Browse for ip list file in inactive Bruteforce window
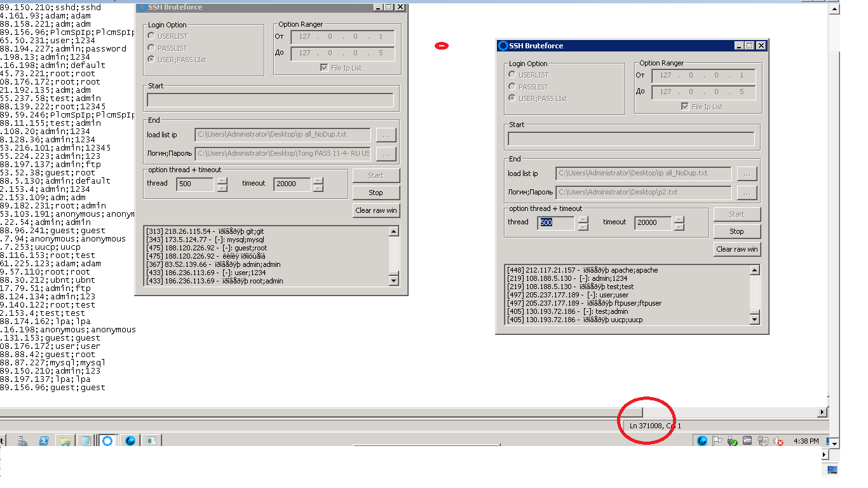Image resolution: width=868 pixels, height=488 pixels. click(386, 135)
